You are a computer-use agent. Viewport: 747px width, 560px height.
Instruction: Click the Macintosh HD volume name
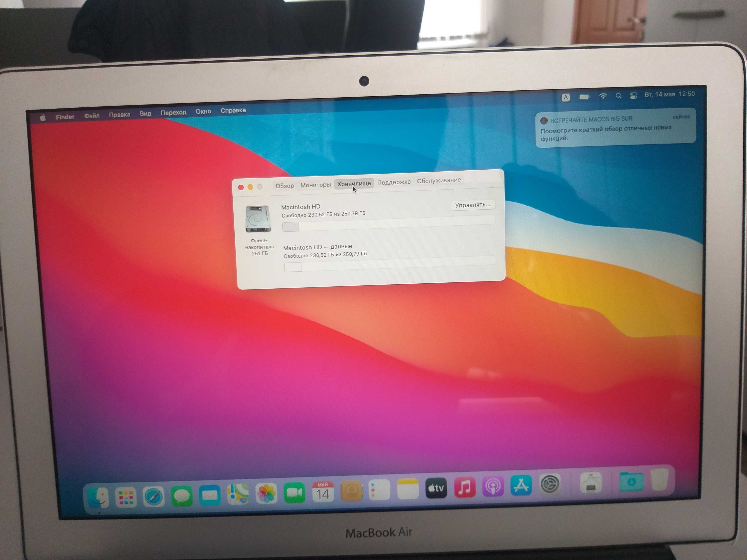[x=301, y=207]
